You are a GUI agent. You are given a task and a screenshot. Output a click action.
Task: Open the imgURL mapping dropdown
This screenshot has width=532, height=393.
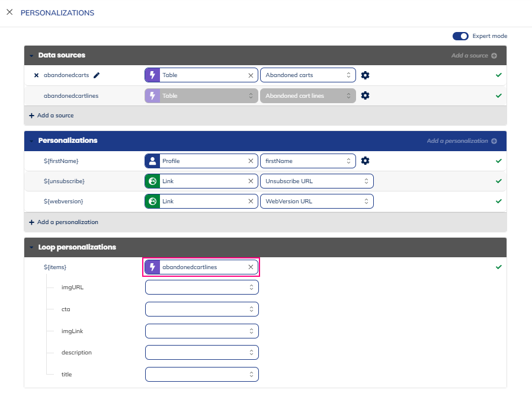[201, 287]
